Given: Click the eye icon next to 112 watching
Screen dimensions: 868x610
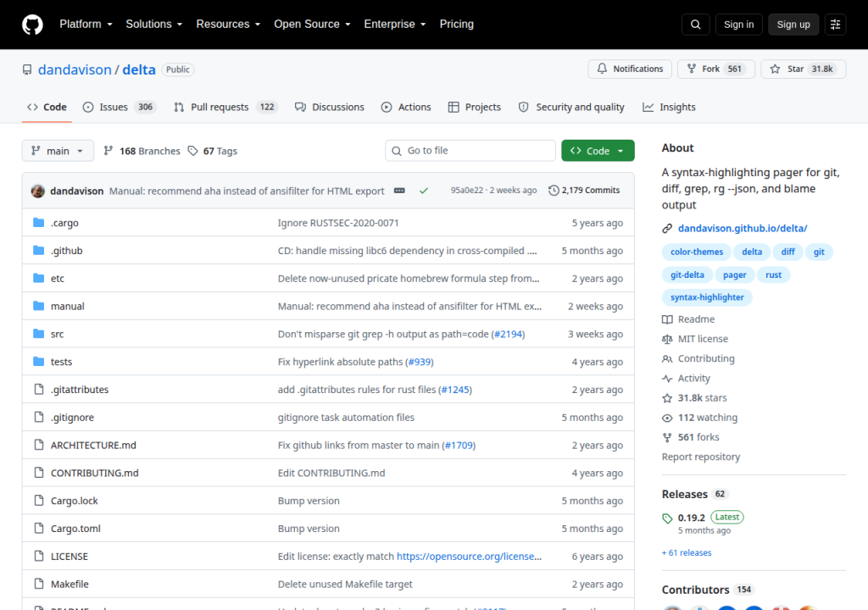Looking at the screenshot, I should (667, 418).
